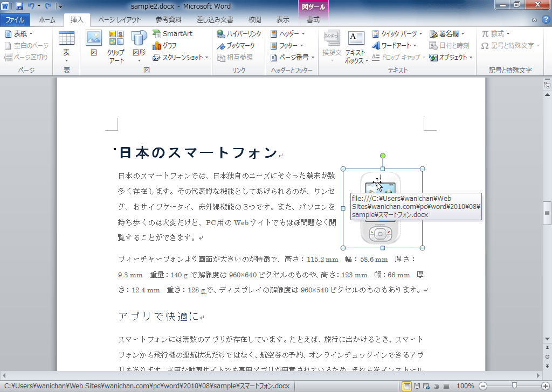The height and width of the screenshot is (392, 552).
Task: Click the zoom slider handle
Action: point(514,386)
